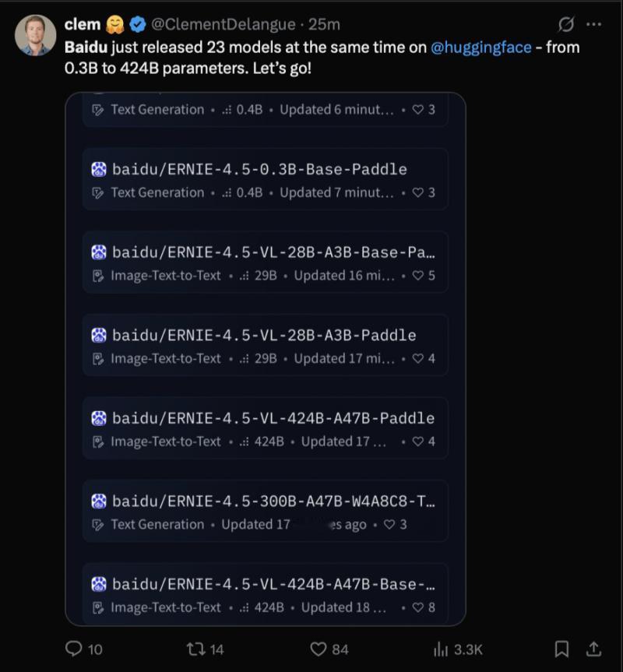This screenshot has height=672, width=623.
Task: Open ERNIE-4.5-300B-A47B-W4A8C8 model entry
Action: tap(266, 511)
